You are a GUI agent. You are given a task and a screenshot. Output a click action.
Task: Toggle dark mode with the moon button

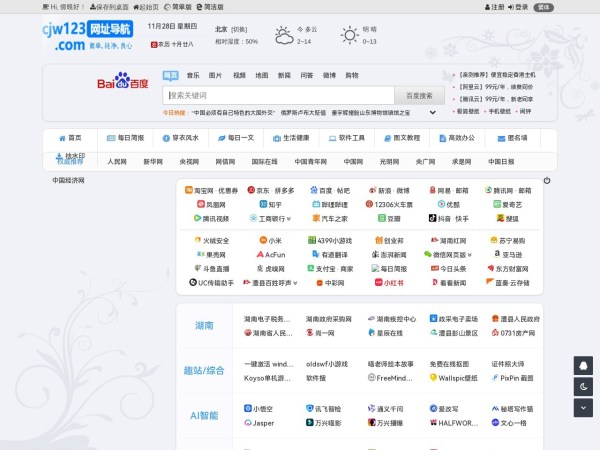[584, 386]
